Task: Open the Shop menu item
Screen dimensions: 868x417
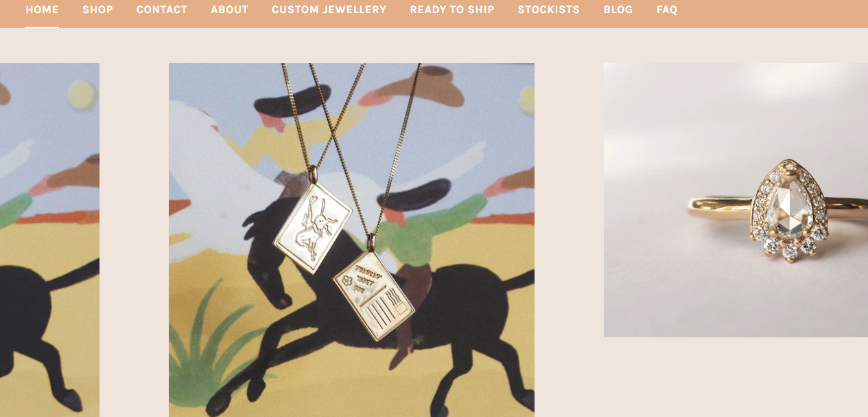Action: coord(97,10)
